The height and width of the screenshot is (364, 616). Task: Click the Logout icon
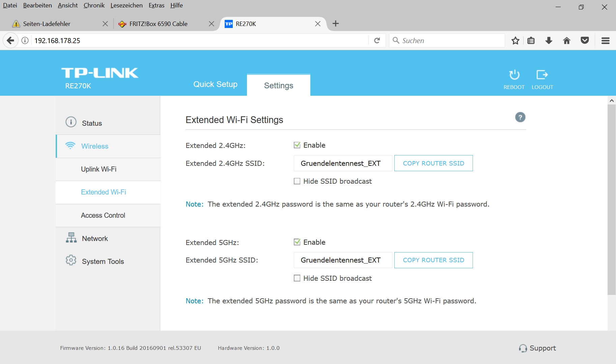[542, 74]
